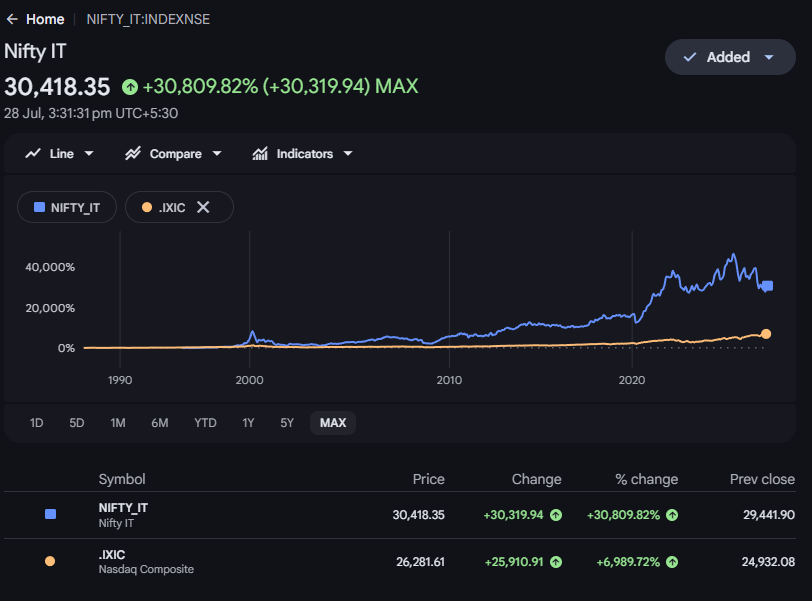Expand the Compare dropdown arrow
812x601 pixels.
217,154
